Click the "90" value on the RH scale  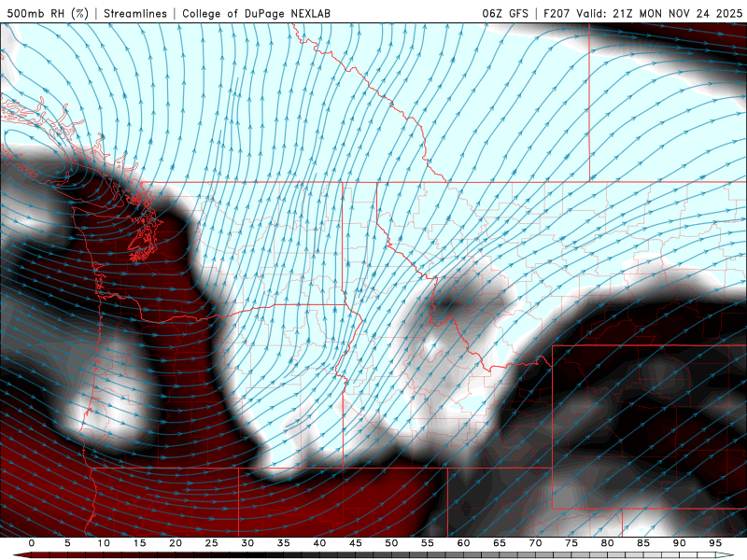pos(679,543)
